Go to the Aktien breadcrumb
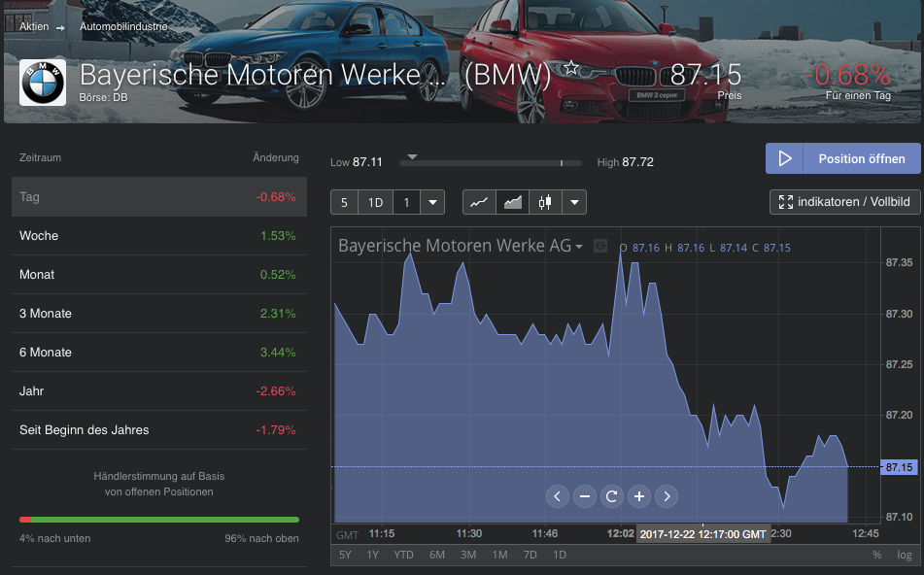The image size is (924, 575). (34, 26)
